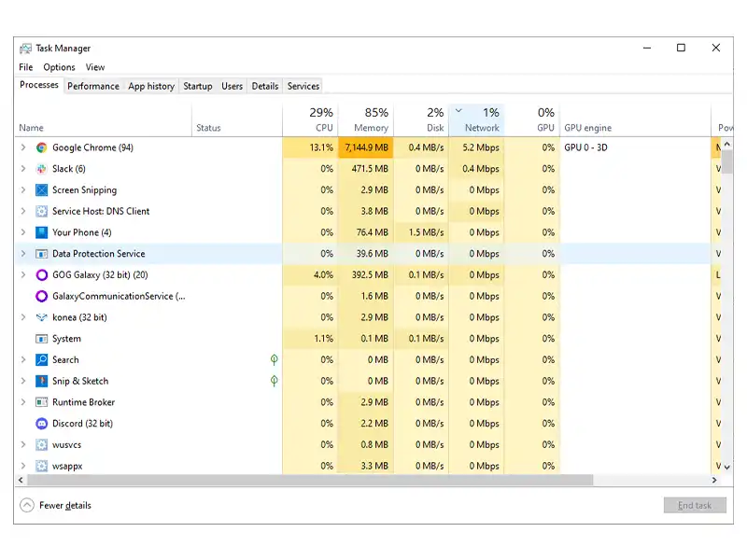This screenshot has width=747, height=560.
Task: Expand the Runtime Broker process
Action: (x=22, y=402)
